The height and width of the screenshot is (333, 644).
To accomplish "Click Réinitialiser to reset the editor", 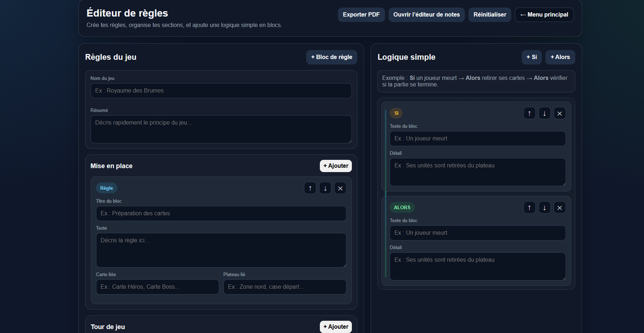I will (x=490, y=15).
